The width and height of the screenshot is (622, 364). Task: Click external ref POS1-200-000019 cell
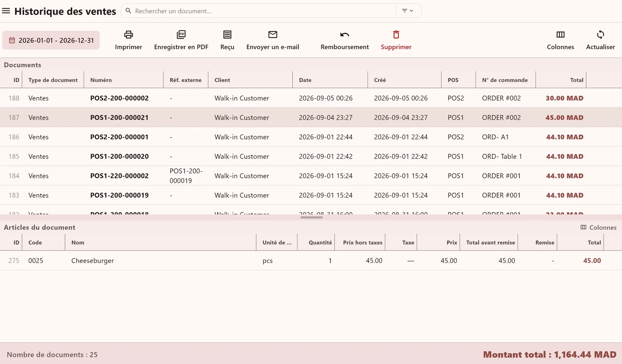click(x=186, y=176)
